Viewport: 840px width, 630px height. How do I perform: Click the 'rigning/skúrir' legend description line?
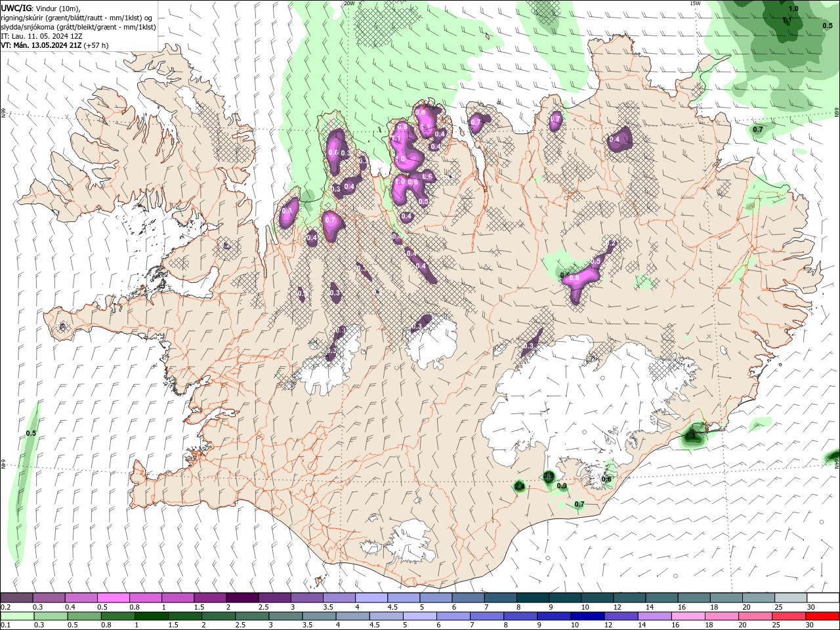[77, 18]
